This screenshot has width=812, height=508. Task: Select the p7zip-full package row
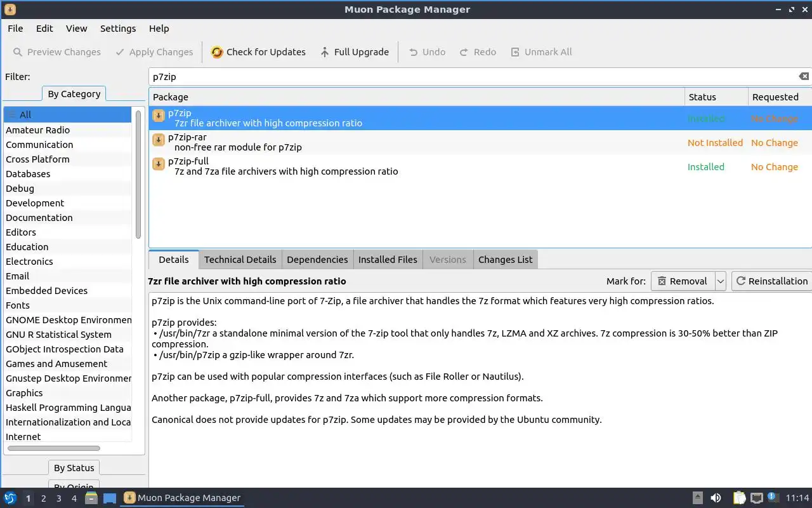click(480, 166)
